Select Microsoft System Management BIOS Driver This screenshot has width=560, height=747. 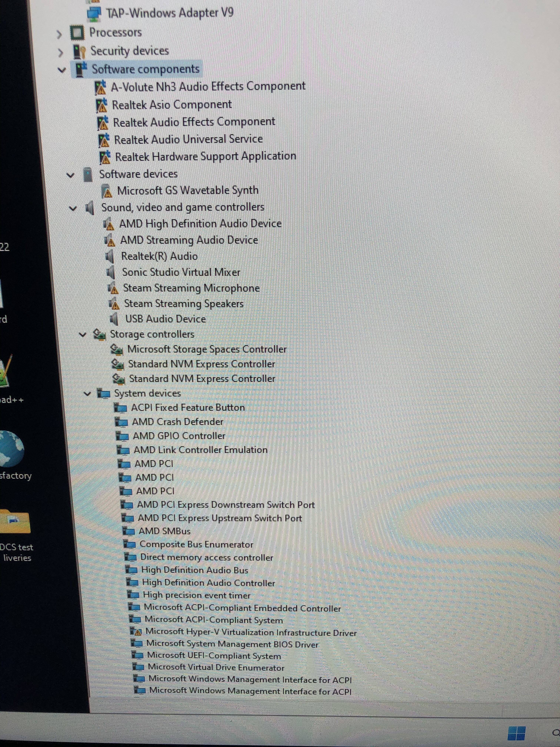pyautogui.click(x=233, y=644)
